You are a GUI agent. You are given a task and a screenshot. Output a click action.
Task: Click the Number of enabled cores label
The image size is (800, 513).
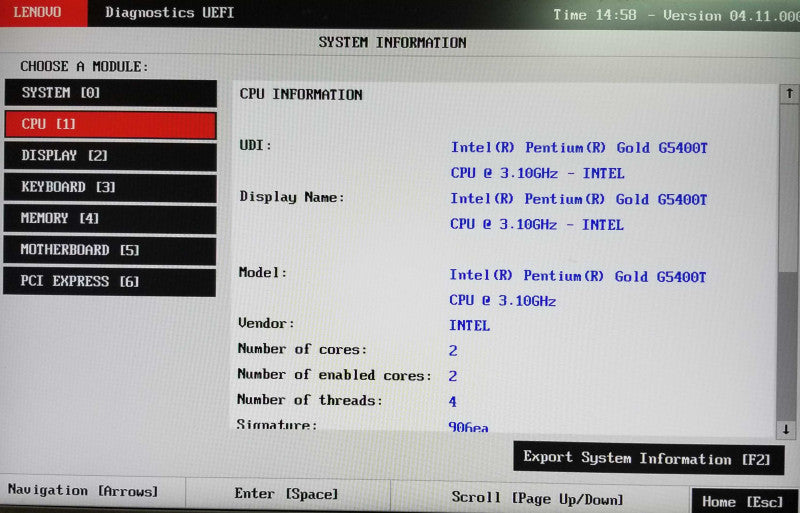[x=334, y=375]
